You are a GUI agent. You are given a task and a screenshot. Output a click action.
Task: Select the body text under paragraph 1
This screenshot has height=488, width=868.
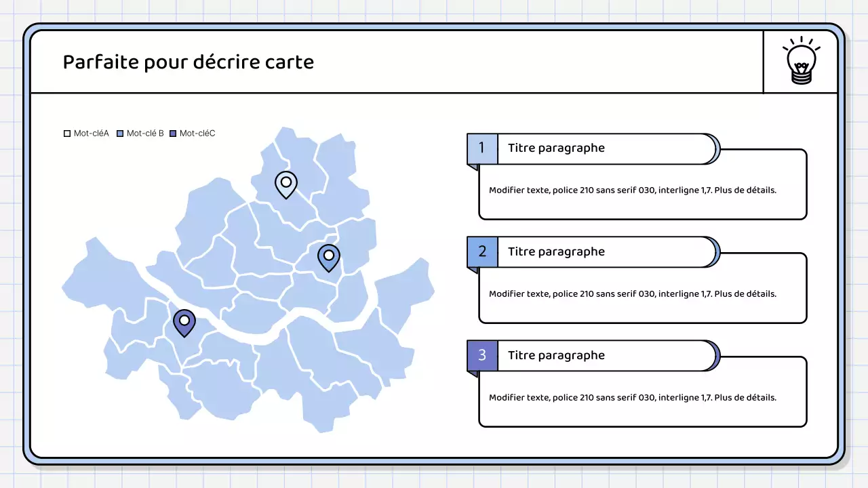(632, 190)
